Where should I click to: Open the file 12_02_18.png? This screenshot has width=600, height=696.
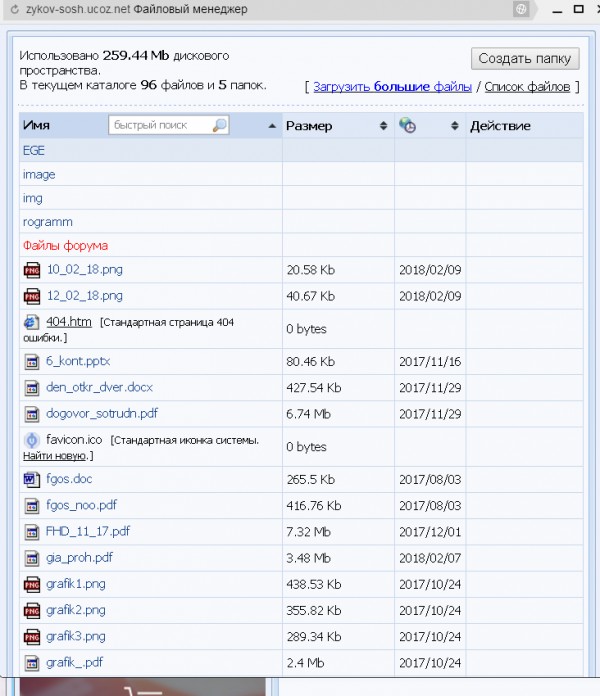point(85,296)
